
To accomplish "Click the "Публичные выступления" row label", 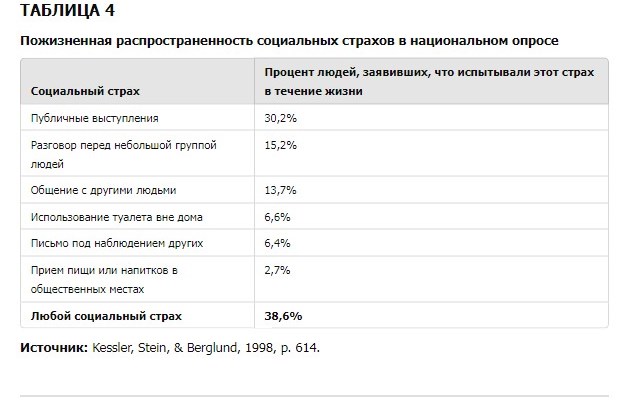I will [95, 118].
